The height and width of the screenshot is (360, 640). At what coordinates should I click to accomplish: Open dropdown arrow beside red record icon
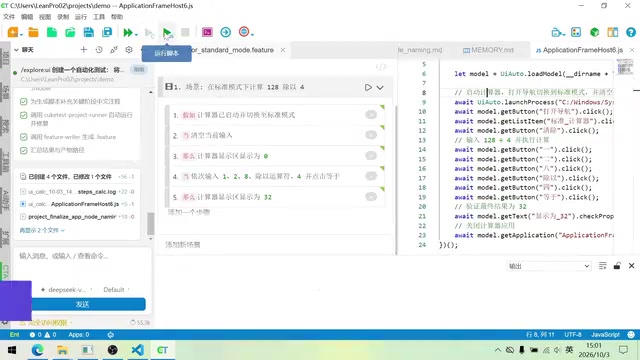click(252, 34)
